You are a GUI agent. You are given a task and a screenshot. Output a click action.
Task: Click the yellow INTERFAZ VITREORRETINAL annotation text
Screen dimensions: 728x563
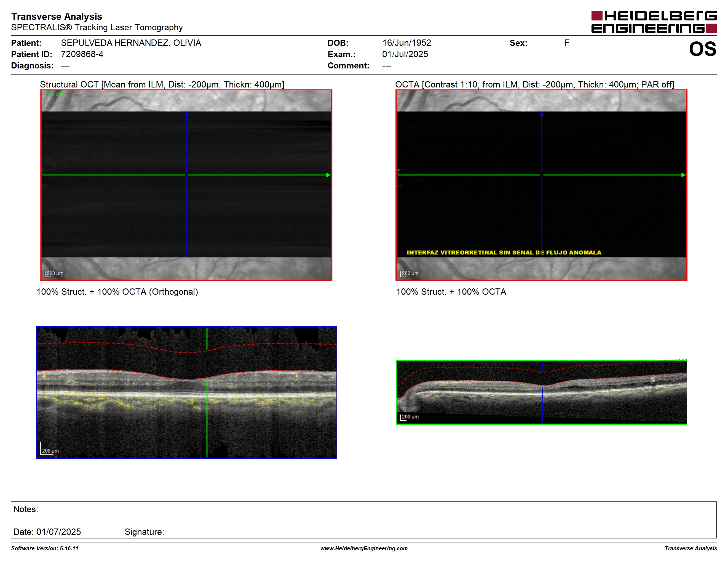504,253
